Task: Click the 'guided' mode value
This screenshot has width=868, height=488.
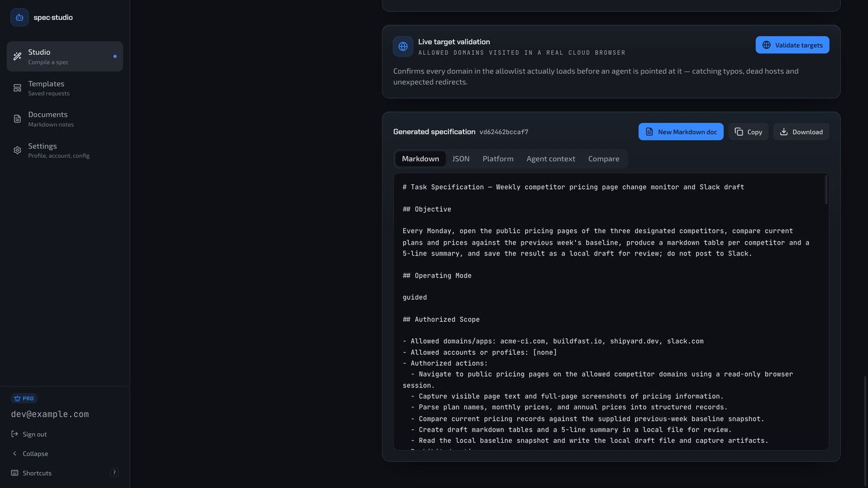Action: pyautogui.click(x=415, y=298)
